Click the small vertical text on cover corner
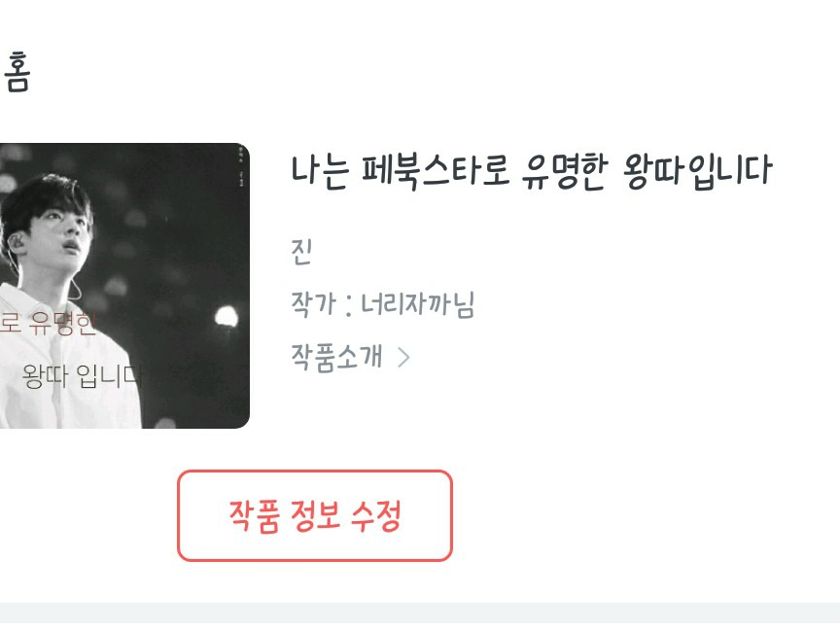Screen dimensions: 840x630 point(241,166)
